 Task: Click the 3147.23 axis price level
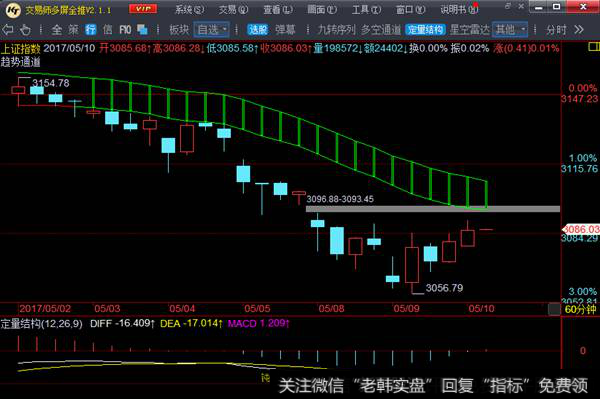click(579, 99)
